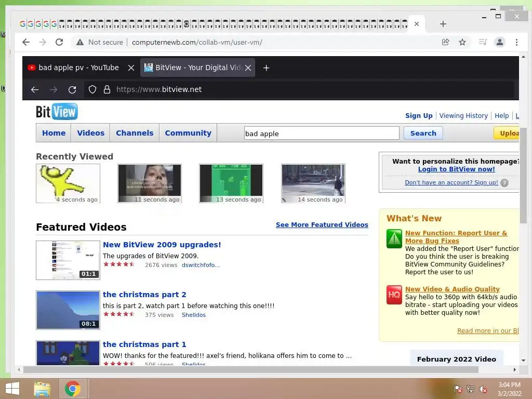The image size is (532, 399).
Task: Open thumbnail viewed 11 seconds ago
Action: click(x=150, y=183)
